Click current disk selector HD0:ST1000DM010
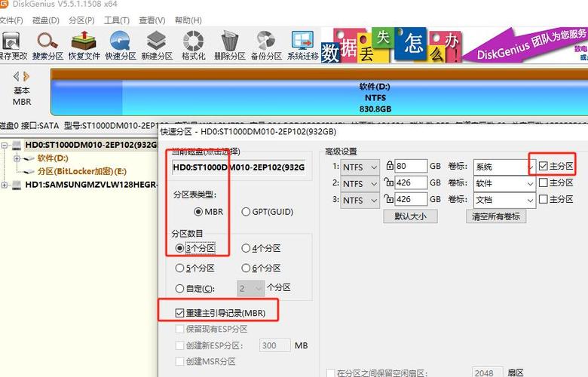Viewport: 588px width, 377px height. click(239, 167)
